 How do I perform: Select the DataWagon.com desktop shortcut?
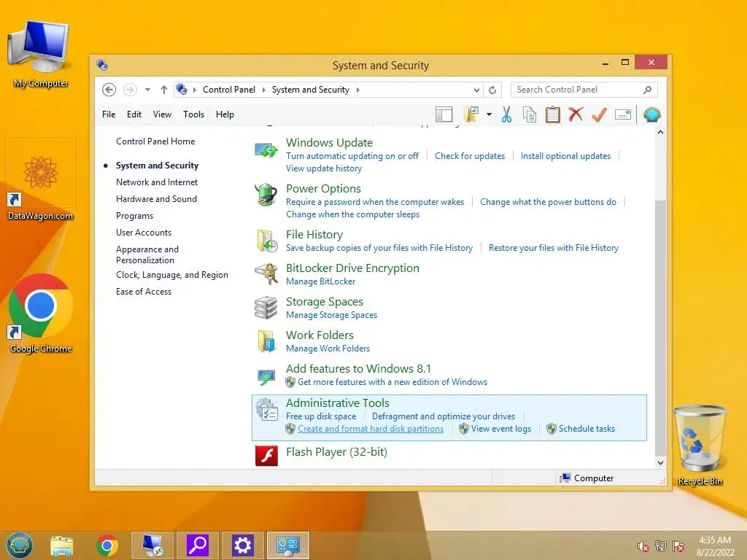41,180
